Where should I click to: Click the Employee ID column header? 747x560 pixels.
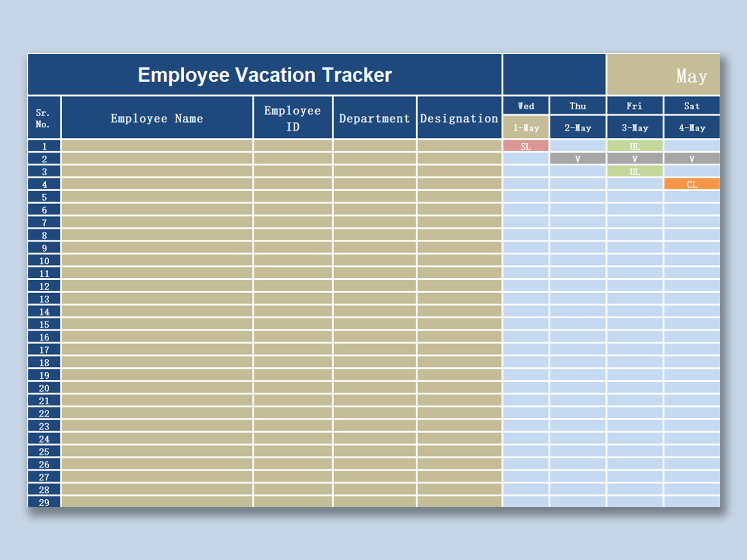point(292,118)
